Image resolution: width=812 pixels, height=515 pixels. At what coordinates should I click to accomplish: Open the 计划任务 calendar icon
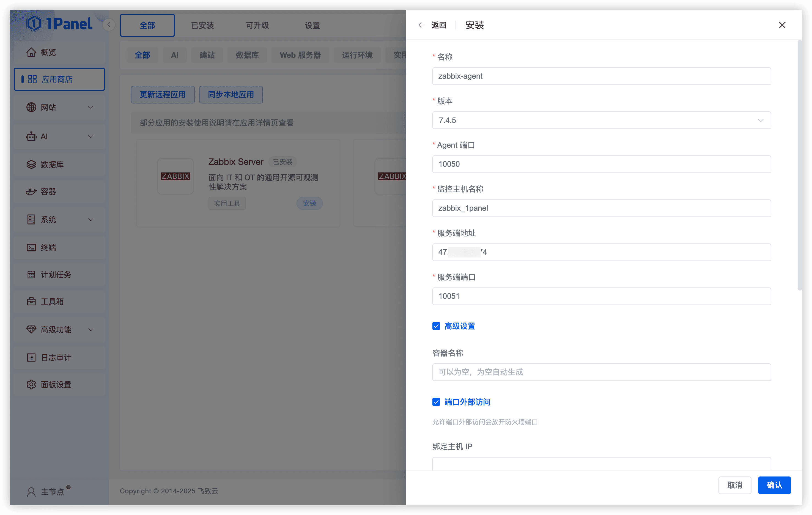[x=31, y=275]
